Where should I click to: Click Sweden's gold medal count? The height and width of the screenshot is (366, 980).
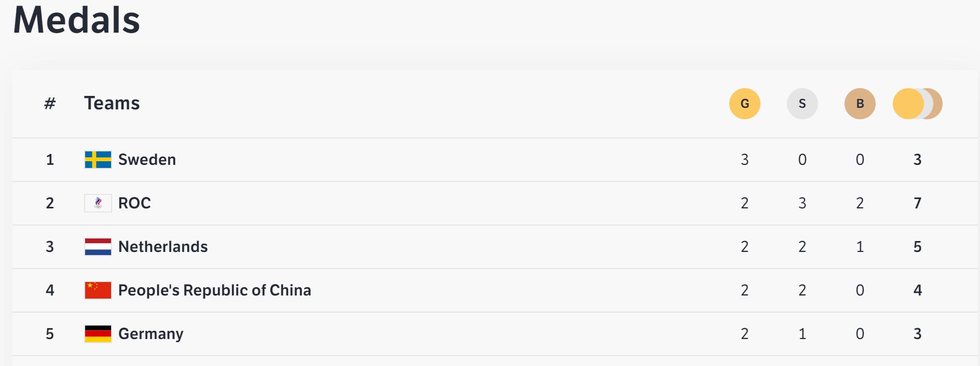[x=744, y=160]
